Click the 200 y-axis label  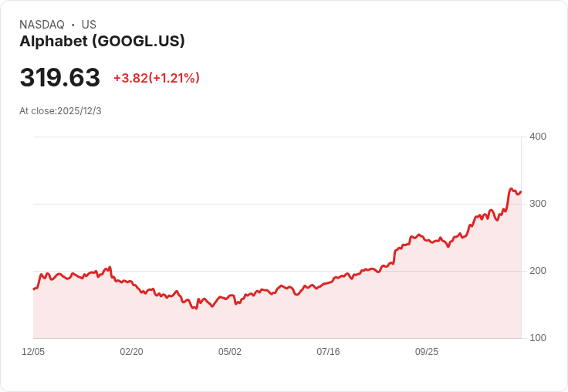(x=537, y=271)
